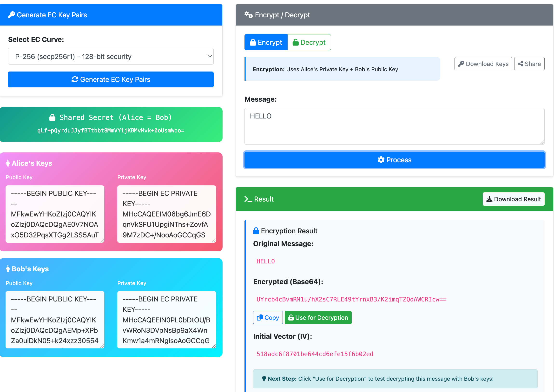Click the person icon next to Bob's Keys
This screenshot has height=392, width=554.
pyautogui.click(x=8, y=269)
